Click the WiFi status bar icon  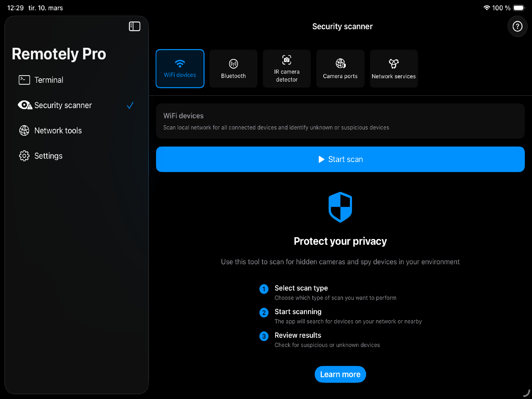coord(487,8)
